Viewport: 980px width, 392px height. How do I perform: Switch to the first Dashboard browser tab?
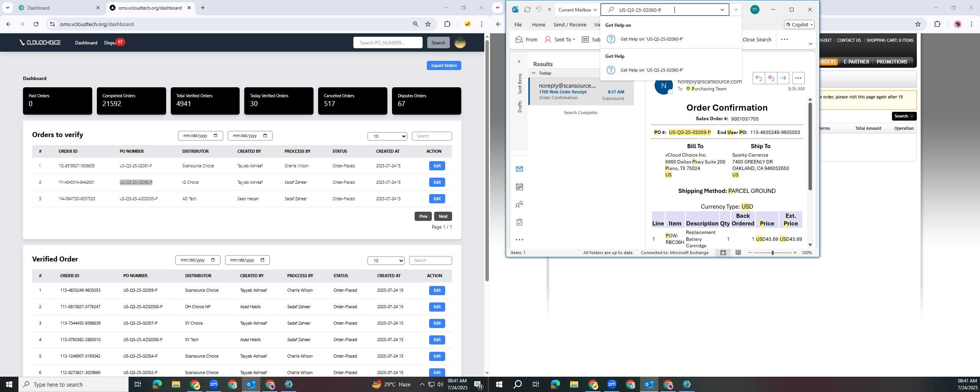coord(59,8)
